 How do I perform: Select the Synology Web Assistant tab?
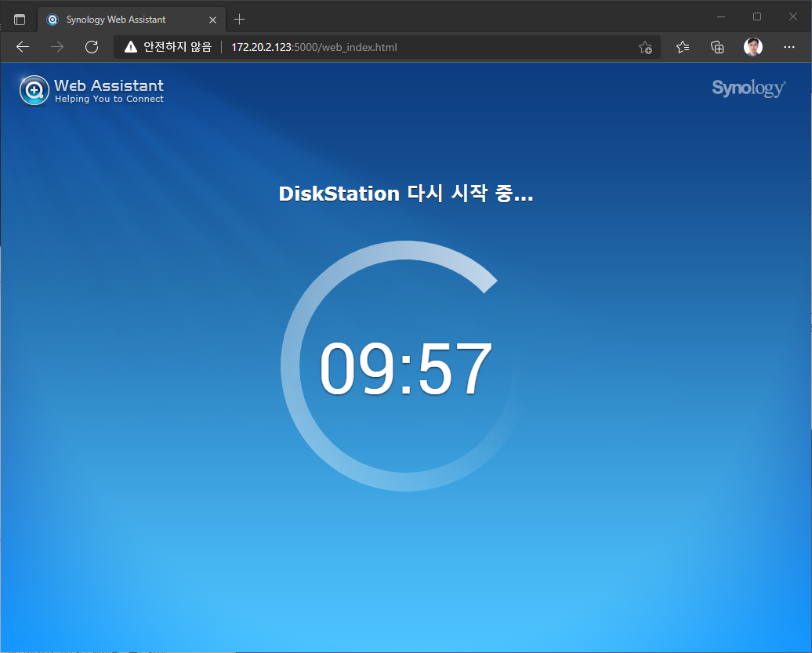[x=132, y=20]
